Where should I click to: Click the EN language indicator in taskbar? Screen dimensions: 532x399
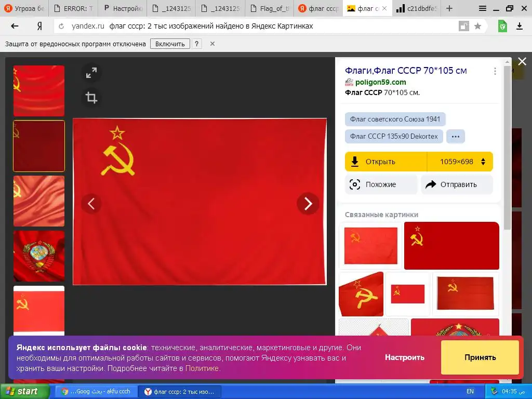click(470, 391)
